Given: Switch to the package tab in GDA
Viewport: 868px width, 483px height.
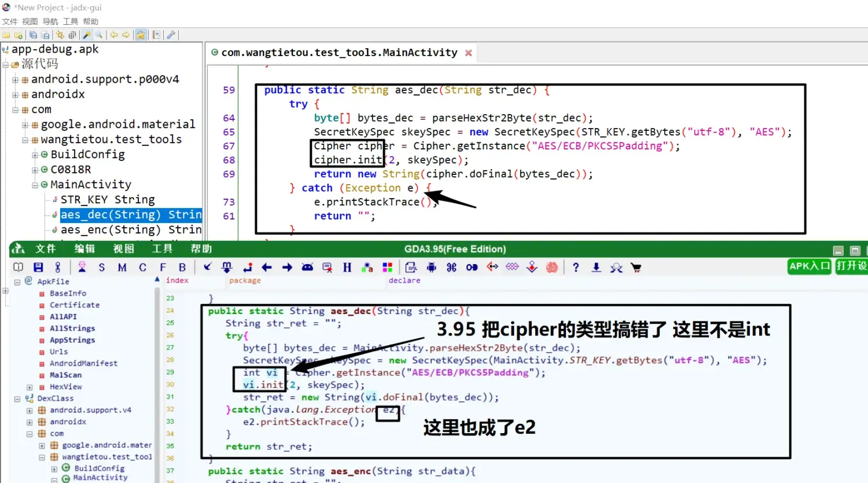Looking at the screenshot, I should (x=245, y=280).
